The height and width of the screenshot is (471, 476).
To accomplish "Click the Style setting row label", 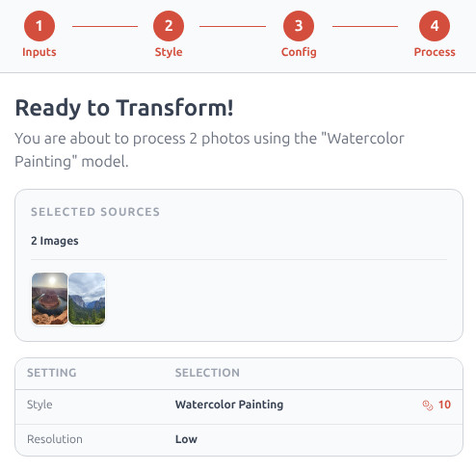I will click(x=40, y=405).
